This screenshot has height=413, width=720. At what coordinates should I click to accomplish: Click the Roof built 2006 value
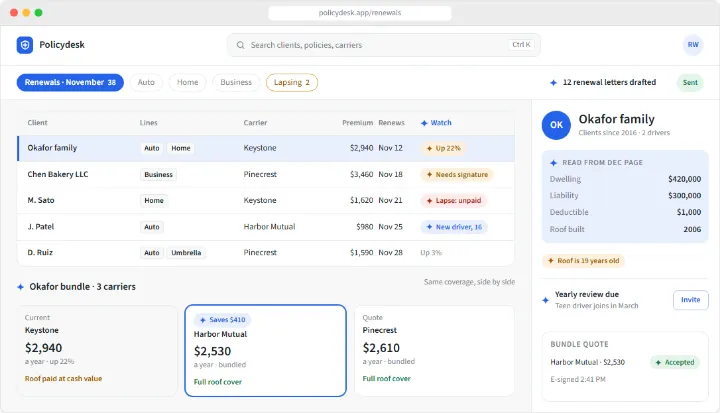(x=692, y=229)
